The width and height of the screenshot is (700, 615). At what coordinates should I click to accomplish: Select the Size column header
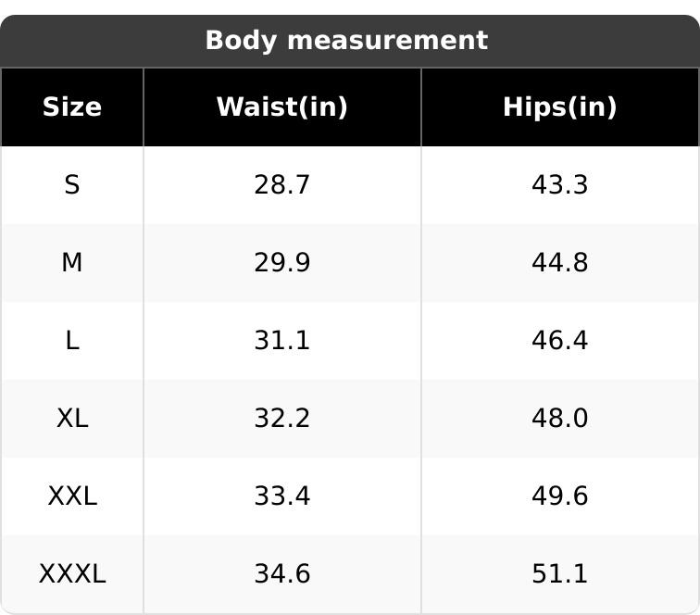click(72, 107)
